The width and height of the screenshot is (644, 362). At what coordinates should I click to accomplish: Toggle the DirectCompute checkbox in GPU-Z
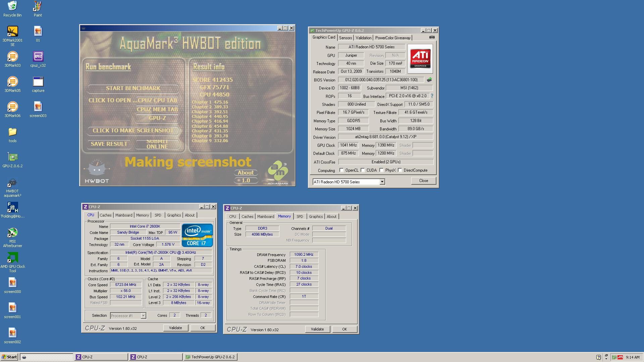click(x=400, y=170)
